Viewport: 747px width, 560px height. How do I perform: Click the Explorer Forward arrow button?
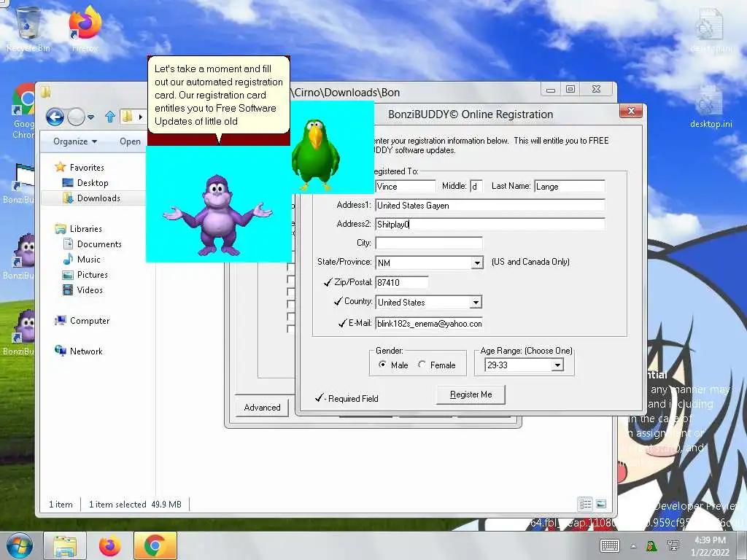tap(76, 116)
